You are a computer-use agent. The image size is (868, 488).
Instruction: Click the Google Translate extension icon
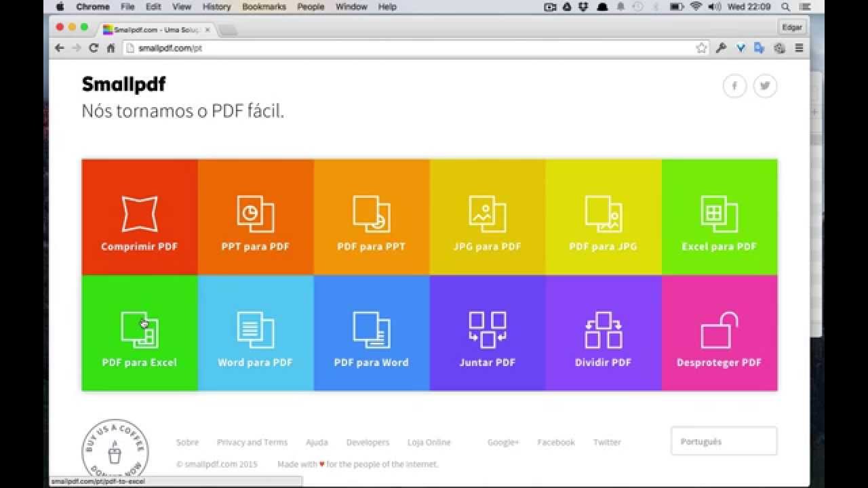(x=759, y=48)
